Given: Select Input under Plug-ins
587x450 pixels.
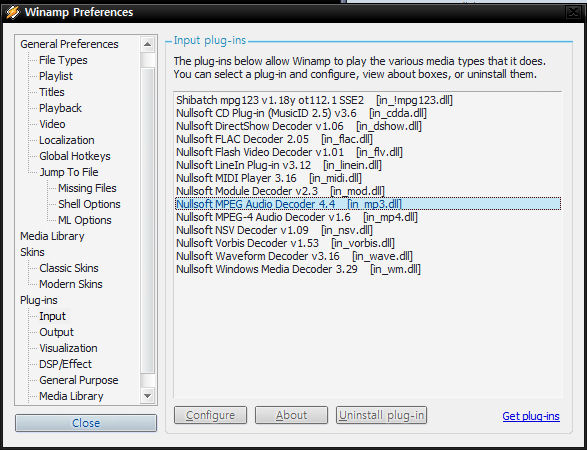Looking at the screenshot, I should tap(52, 316).
